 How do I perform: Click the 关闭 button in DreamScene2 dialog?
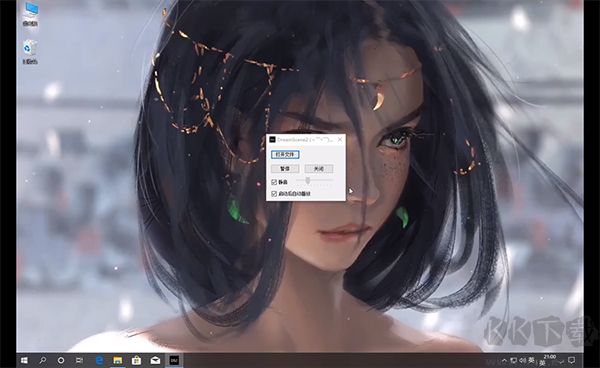(319, 169)
